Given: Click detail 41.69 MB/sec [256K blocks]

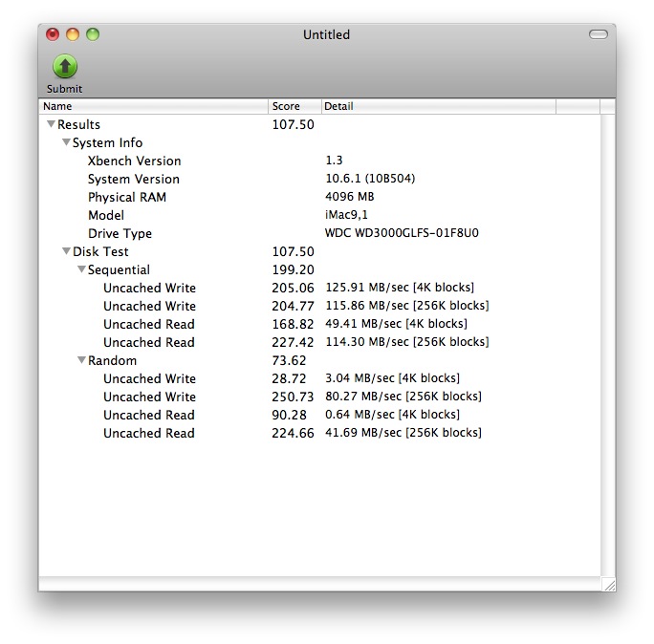Looking at the screenshot, I should pos(403,432).
